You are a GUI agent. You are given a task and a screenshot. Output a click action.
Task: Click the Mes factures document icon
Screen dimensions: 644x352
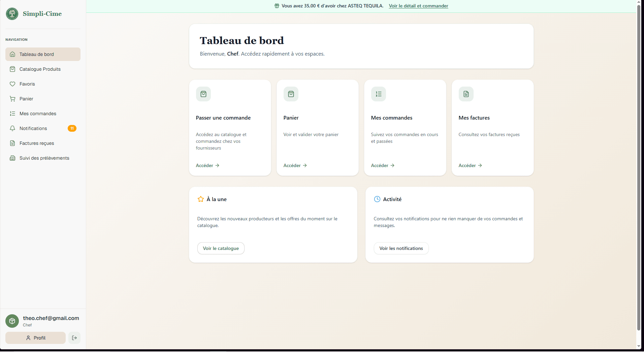point(466,94)
